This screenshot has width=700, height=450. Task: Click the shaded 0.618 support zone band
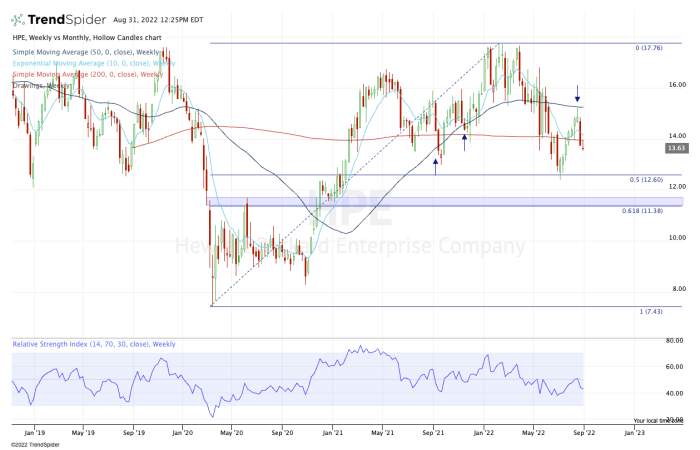[446, 202]
